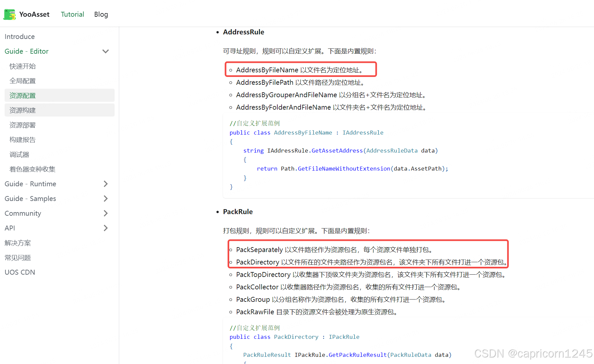The image size is (594, 364).
Task: Click GetFileNameWithoutExtension in the code block
Action: pyautogui.click(x=344, y=169)
